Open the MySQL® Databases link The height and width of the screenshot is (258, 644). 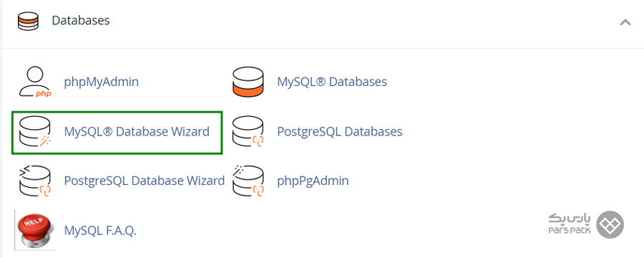pyautogui.click(x=332, y=82)
